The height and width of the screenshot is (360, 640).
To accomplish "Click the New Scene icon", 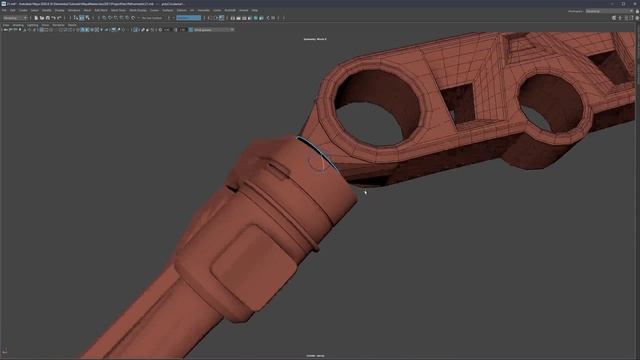I will 36,18.
